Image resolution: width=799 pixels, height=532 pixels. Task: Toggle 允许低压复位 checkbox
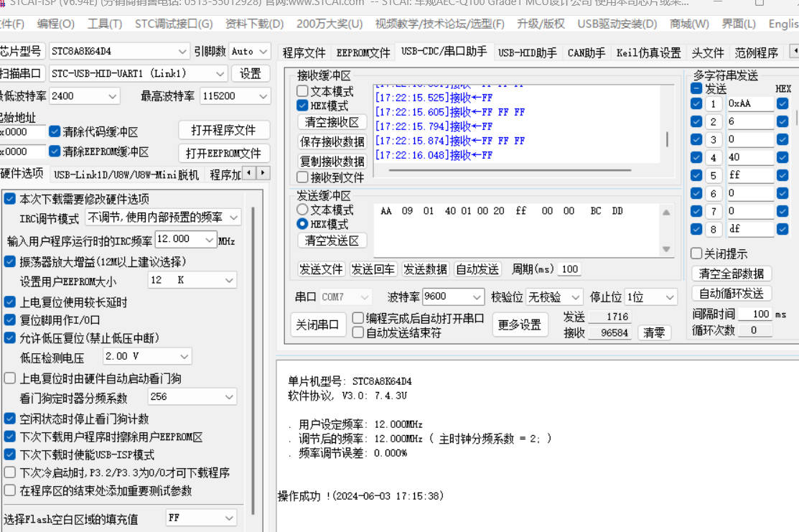(9, 337)
